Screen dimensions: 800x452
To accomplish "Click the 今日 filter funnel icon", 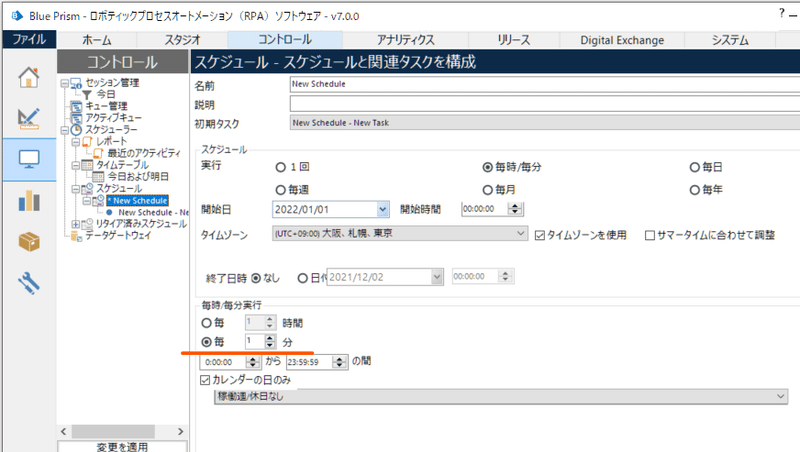I will [x=87, y=95].
